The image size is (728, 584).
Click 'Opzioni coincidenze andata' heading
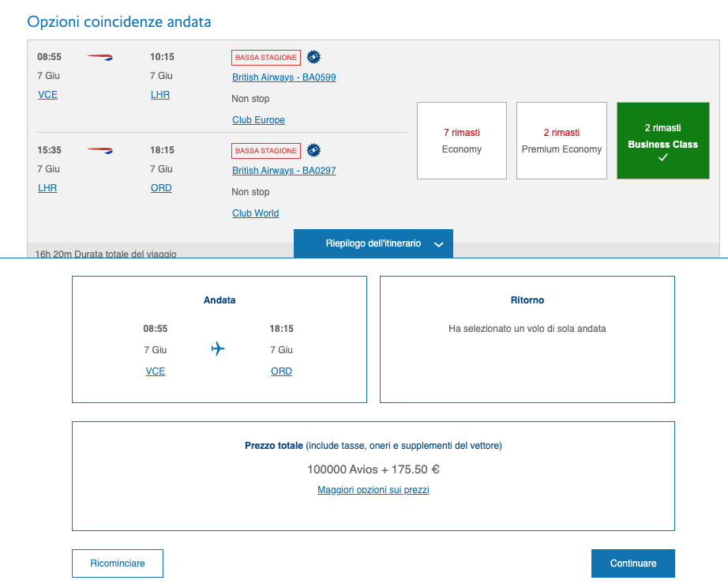pos(119,22)
